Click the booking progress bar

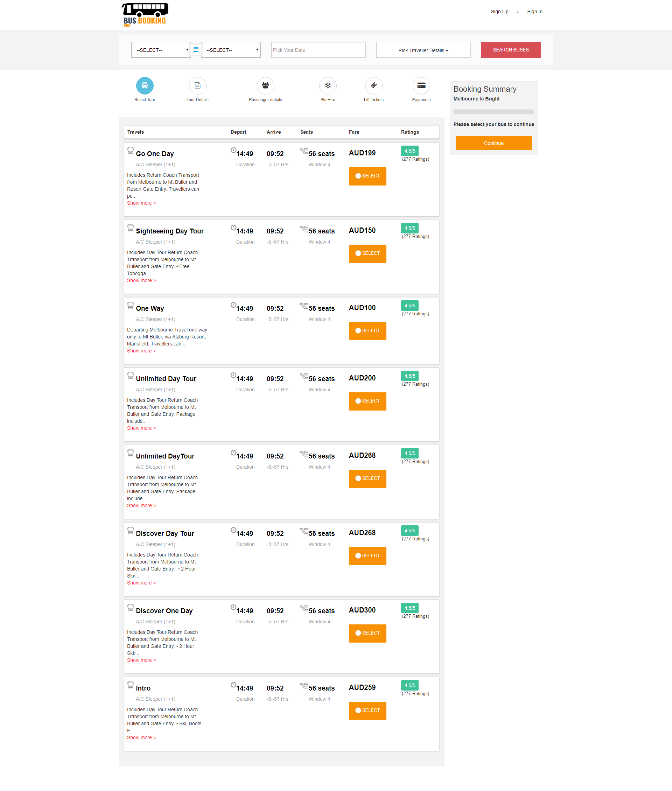click(x=493, y=111)
